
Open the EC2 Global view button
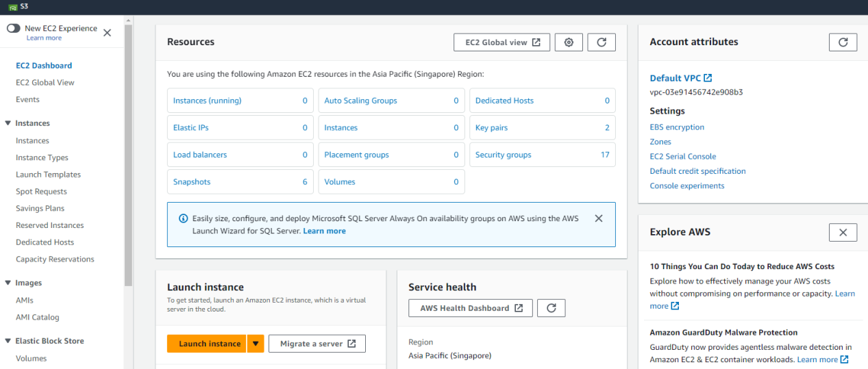(502, 42)
